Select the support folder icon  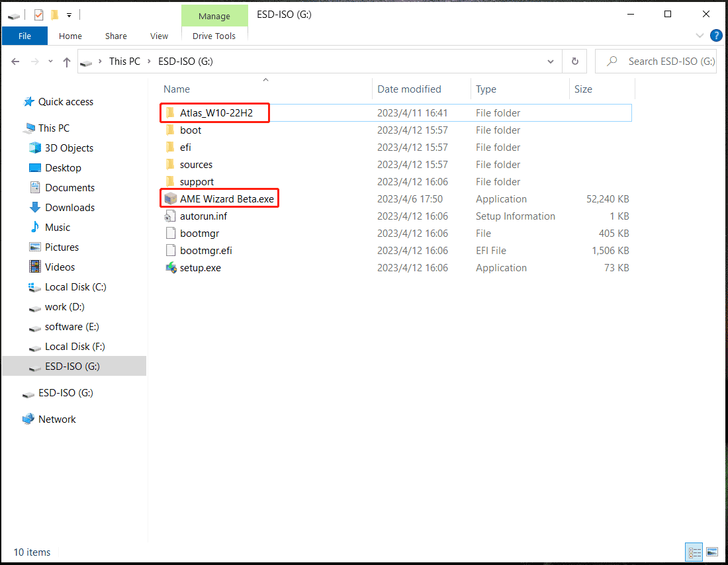pyautogui.click(x=170, y=181)
